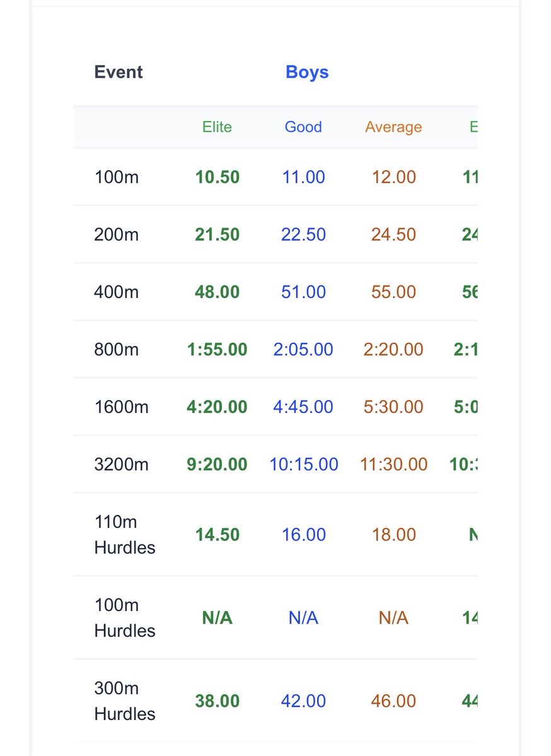Click the 100m event row label

point(117,177)
